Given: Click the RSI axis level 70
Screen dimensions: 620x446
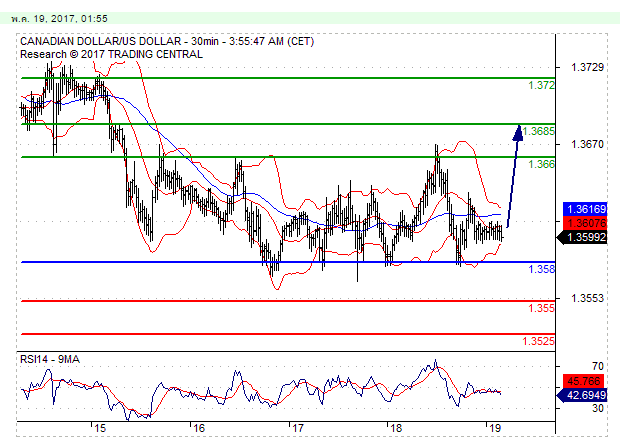Looking at the screenshot, I should point(598,366).
